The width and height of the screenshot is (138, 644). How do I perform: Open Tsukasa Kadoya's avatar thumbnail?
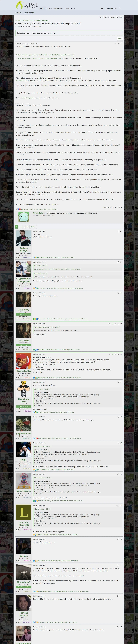(x=24, y=238)
